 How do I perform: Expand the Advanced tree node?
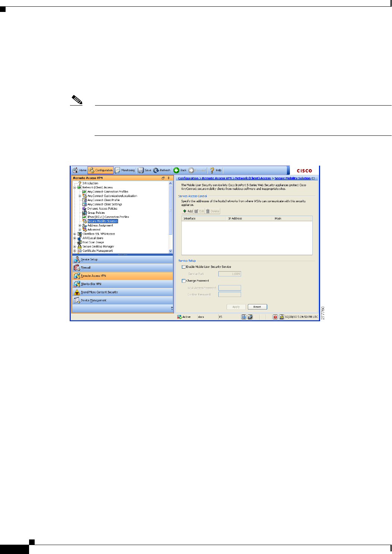(80, 229)
